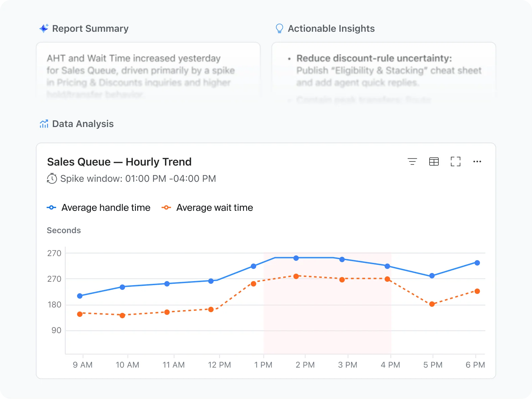This screenshot has width=532, height=399.
Task: Click the Spike window time range text
Action: click(x=138, y=178)
